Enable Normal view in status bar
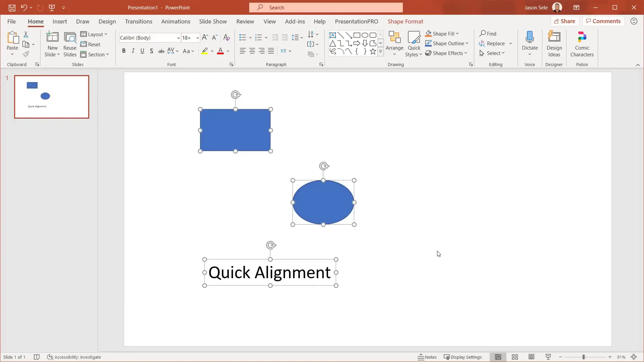Screen dimensions: 644x362 [x=498, y=357]
